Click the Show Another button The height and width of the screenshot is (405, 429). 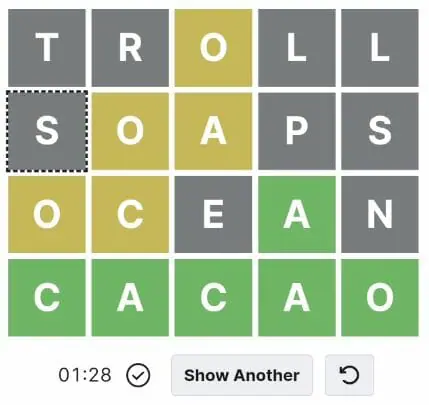[x=242, y=375]
